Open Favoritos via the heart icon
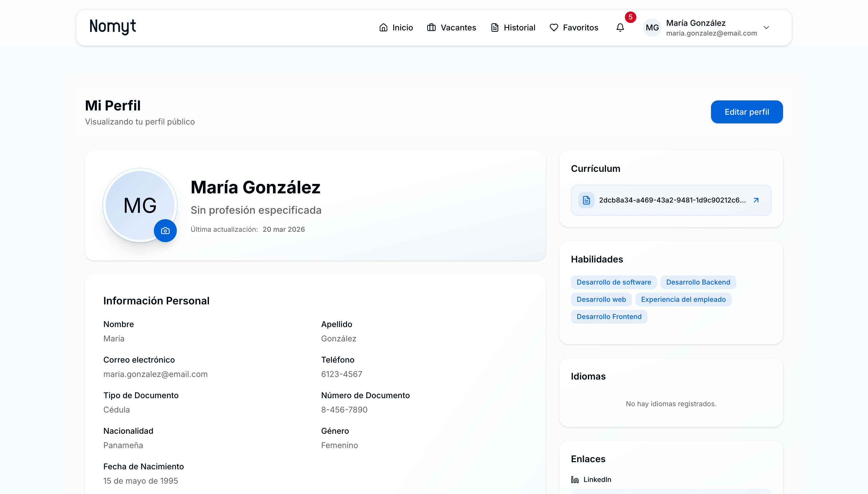868x494 pixels. [x=553, y=27]
